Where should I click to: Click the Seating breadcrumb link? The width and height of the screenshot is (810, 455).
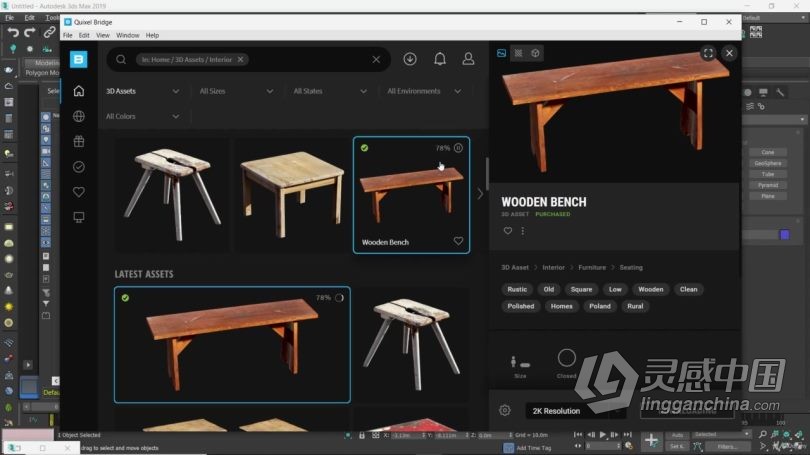pyautogui.click(x=631, y=268)
